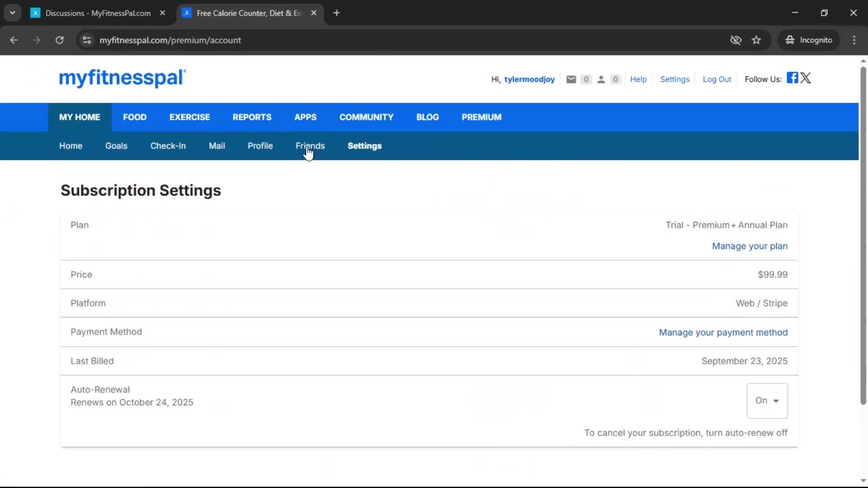Image resolution: width=868 pixels, height=488 pixels.
Task: Select the Free Calorie Counter browser tab
Action: click(x=249, y=13)
